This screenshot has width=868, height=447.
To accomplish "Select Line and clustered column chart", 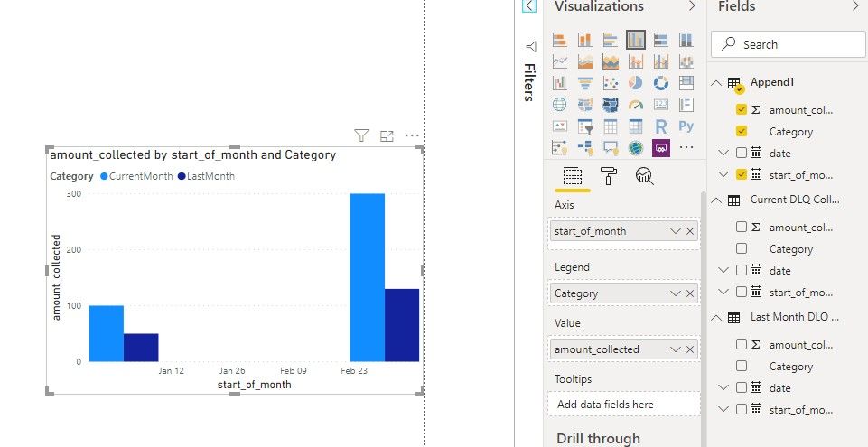I will [x=661, y=61].
